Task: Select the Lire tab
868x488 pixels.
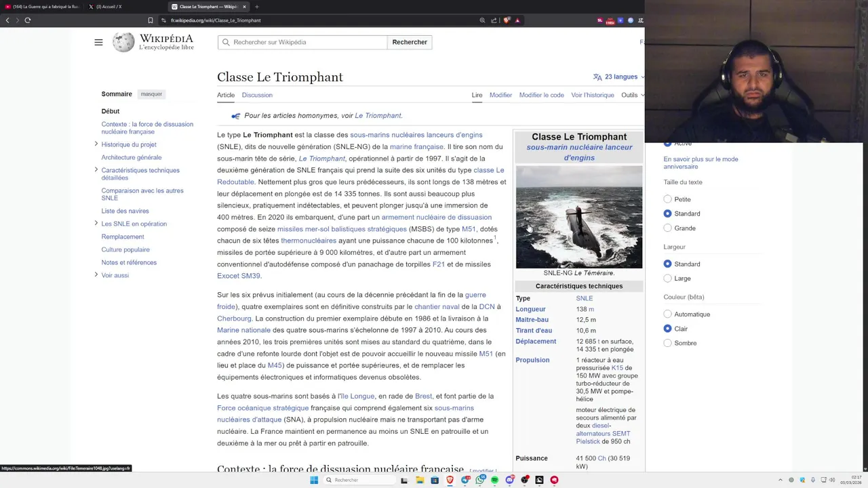Action: pos(477,95)
